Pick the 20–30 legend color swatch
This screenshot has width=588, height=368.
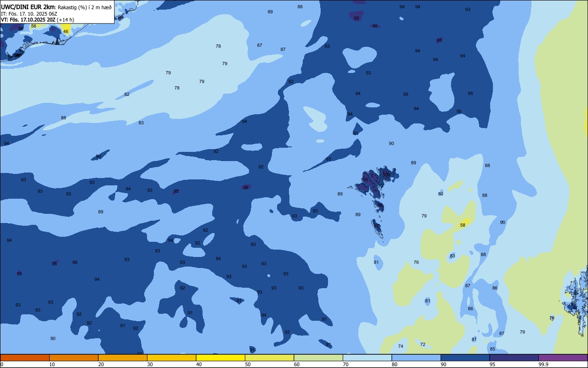(x=123, y=357)
